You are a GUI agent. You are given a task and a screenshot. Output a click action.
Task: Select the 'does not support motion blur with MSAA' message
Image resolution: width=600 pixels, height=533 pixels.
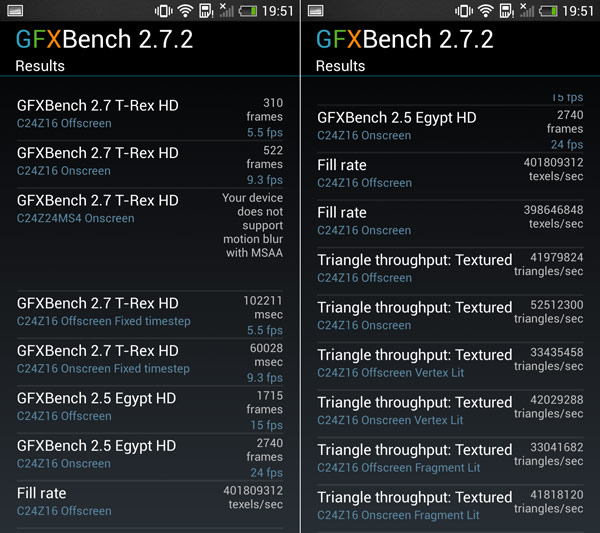(x=253, y=225)
